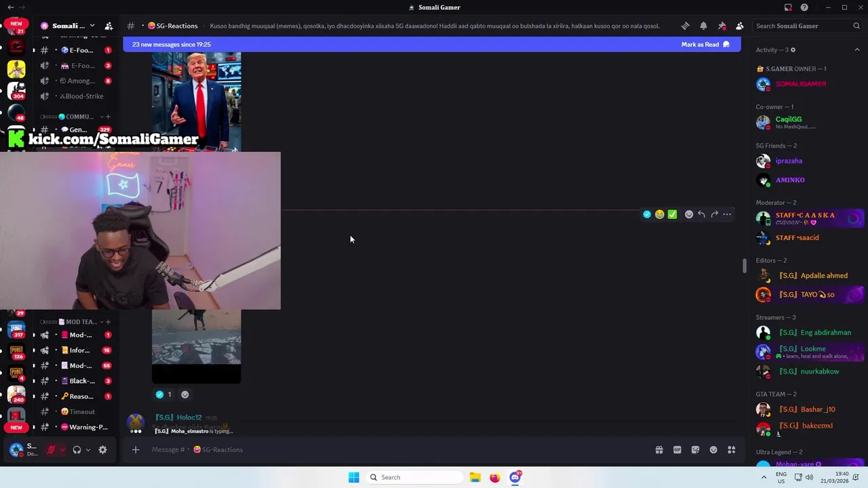Open the emoji picker in message bar
868x488 pixels.
point(713,449)
